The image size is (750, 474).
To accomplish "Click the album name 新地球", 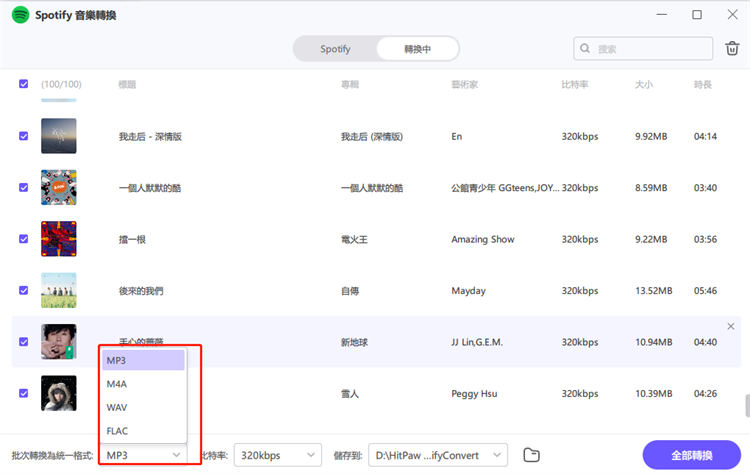I will (x=354, y=342).
